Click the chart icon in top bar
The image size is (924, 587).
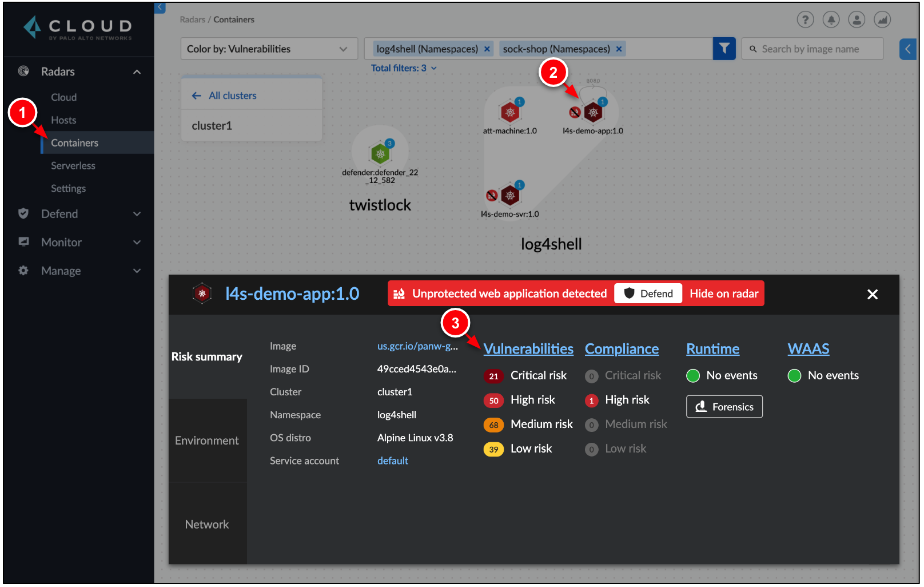coord(882,20)
